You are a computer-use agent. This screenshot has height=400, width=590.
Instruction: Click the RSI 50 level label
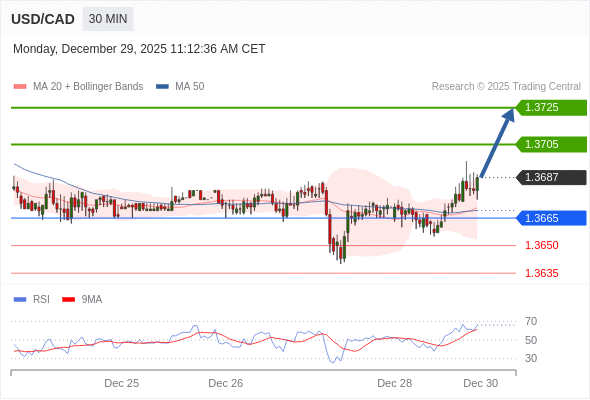[x=531, y=340]
